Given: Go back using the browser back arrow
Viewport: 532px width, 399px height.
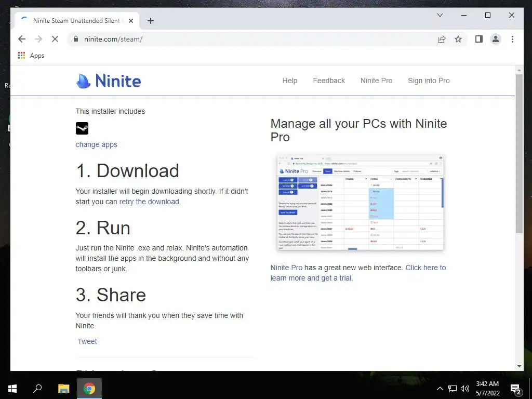Looking at the screenshot, I should click(x=22, y=39).
